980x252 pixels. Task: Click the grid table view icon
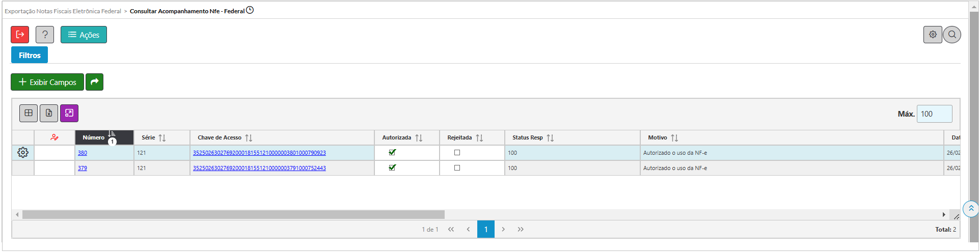(29, 113)
